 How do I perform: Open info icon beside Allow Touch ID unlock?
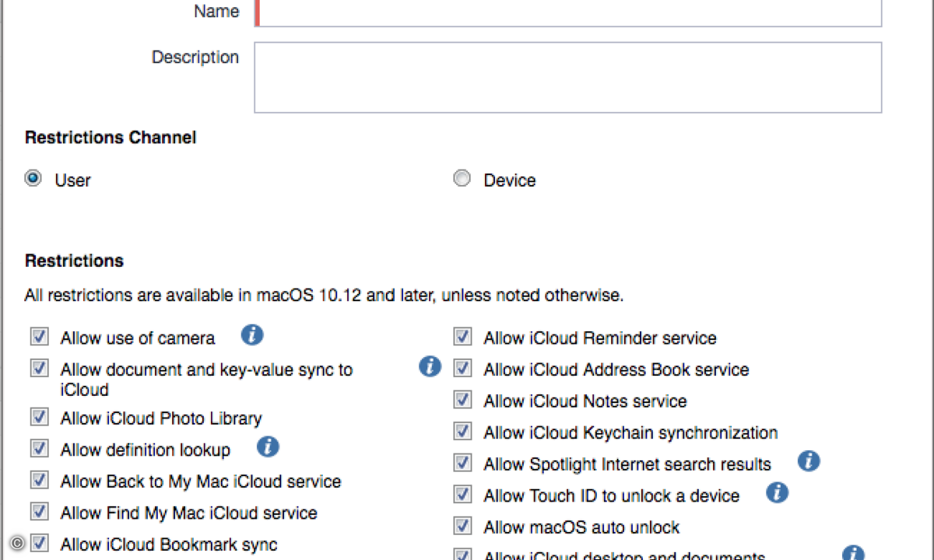click(x=777, y=492)
